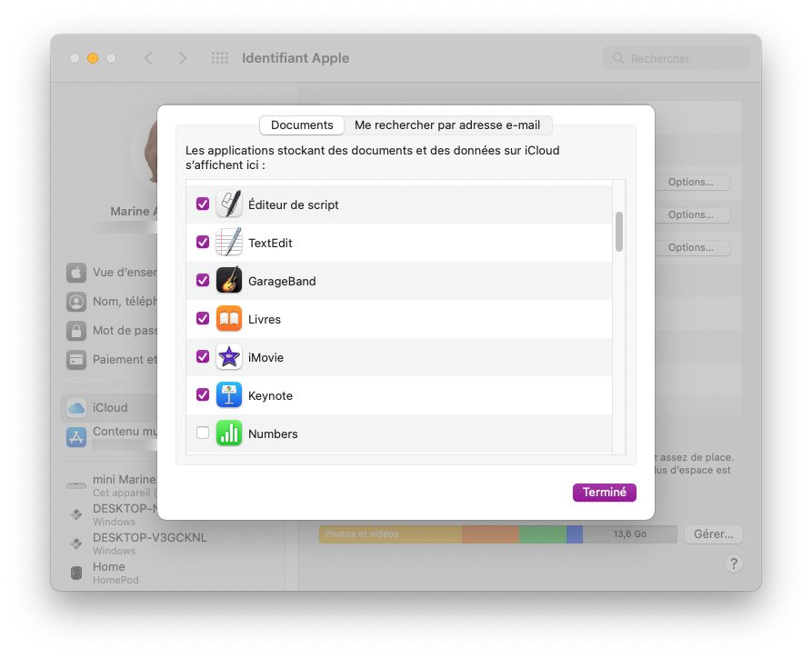Screen dimensions: 812x658
Task: Click the Éditeur de script app icon
Action: pyautogui.click(x=228, y=204)
